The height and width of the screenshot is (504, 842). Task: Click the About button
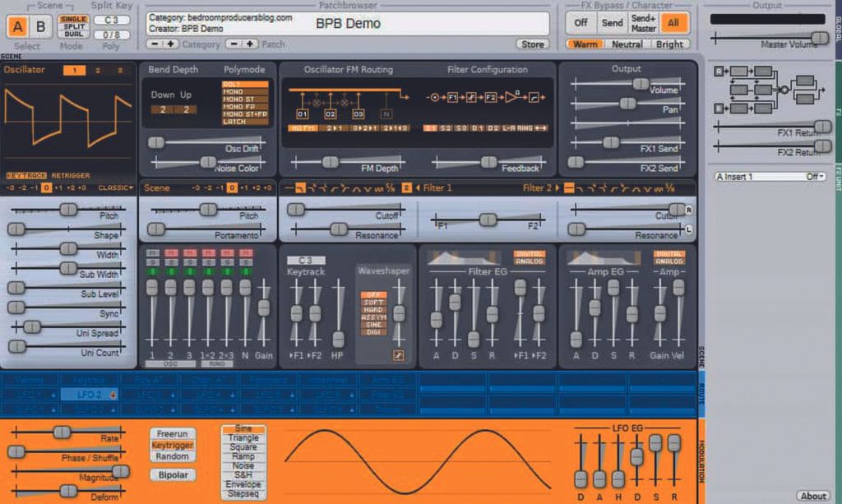(x=813, y=497)
